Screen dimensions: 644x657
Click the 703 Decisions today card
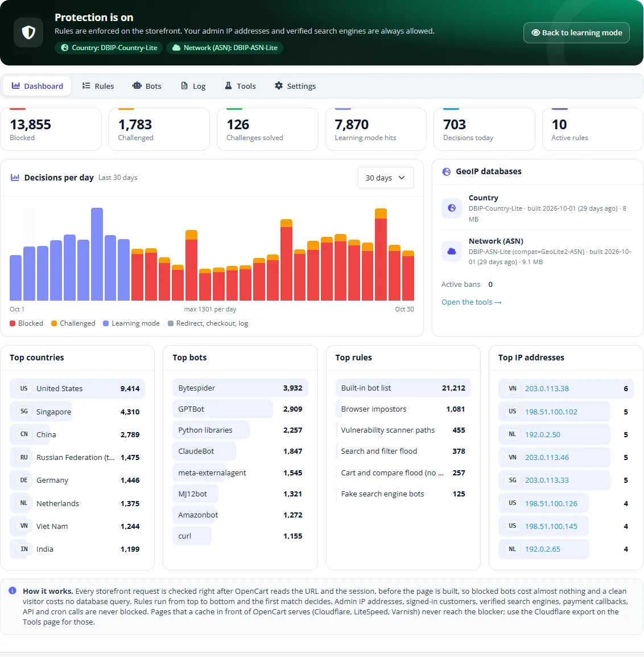click(485, 129)
